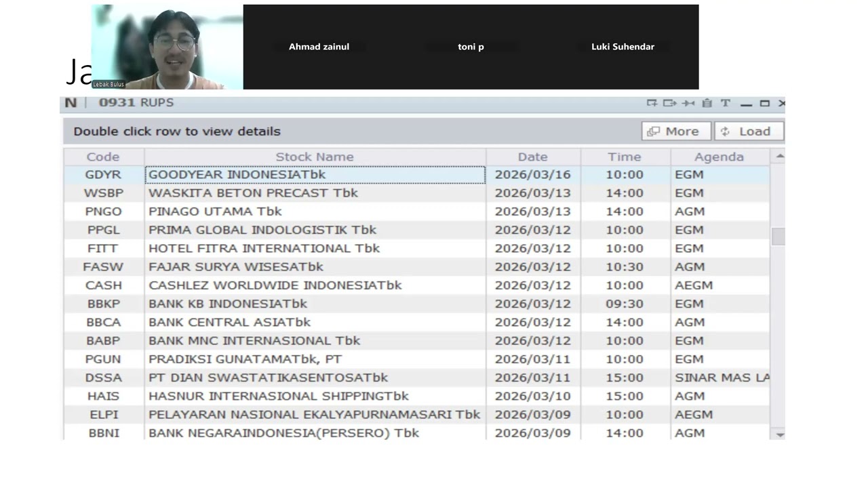Select the ELPI code cell

103,415
